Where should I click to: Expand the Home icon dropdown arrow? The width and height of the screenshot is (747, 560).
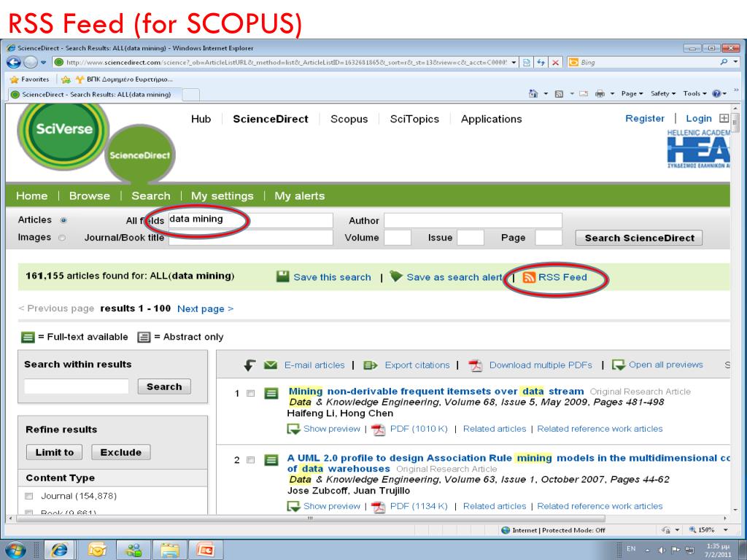coord(546,94)
